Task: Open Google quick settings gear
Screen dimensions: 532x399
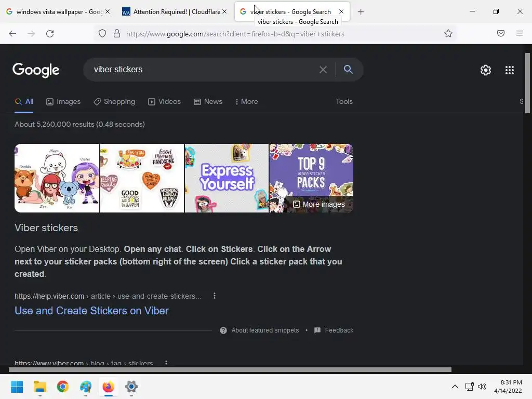Action: click(486, 70)
